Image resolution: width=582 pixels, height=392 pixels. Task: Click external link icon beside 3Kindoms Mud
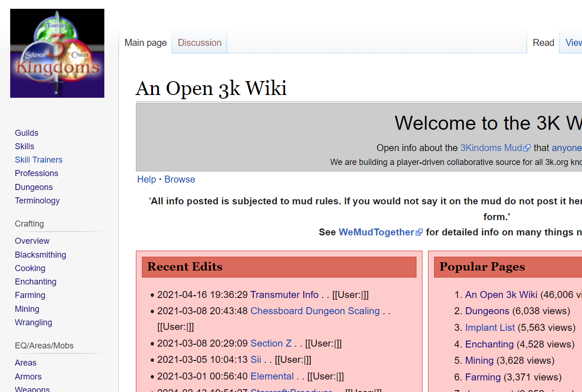point(527,148)
